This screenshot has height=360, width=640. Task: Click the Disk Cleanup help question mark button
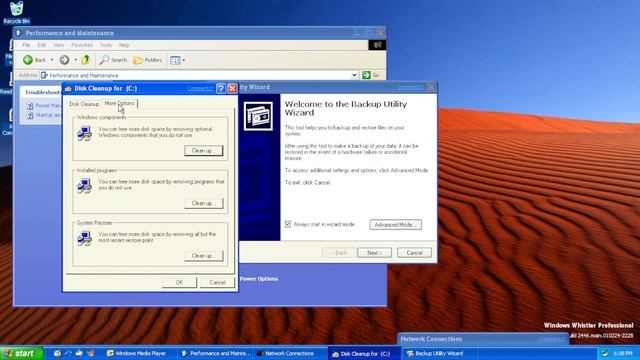[221, 88]
